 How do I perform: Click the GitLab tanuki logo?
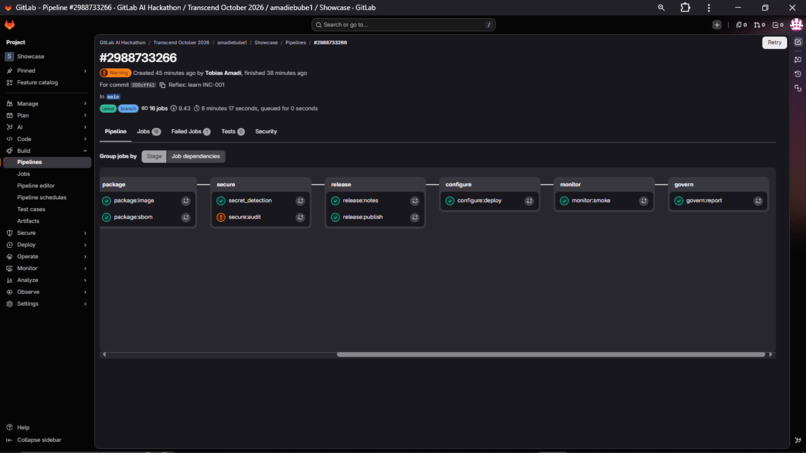tap(10, 25)
